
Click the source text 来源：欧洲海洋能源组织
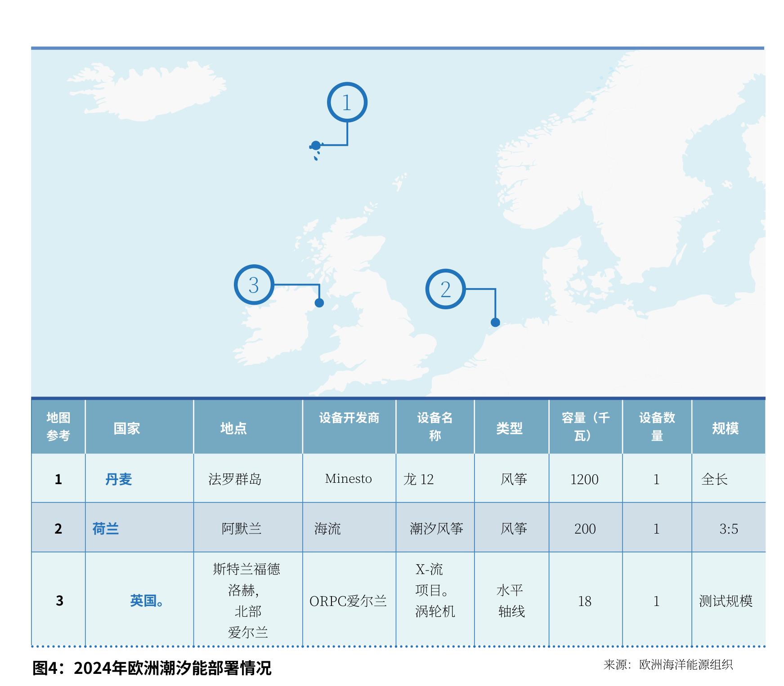pos(668,665)
